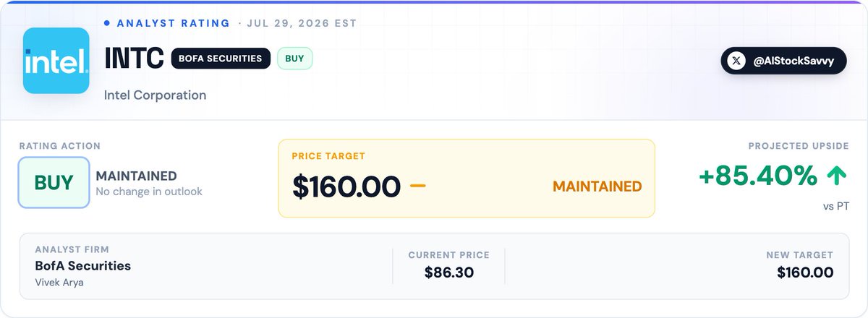Click the X logo in handle badge

tap(736, 61)
